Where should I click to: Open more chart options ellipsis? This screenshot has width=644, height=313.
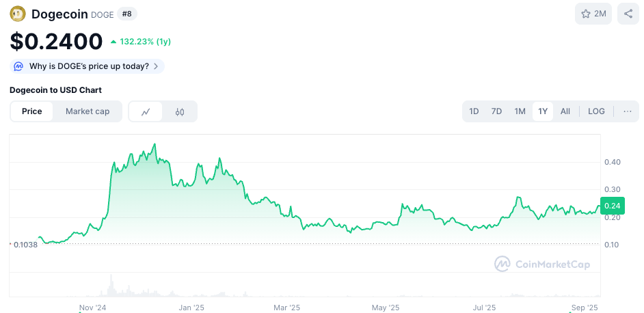click(627, 111)
